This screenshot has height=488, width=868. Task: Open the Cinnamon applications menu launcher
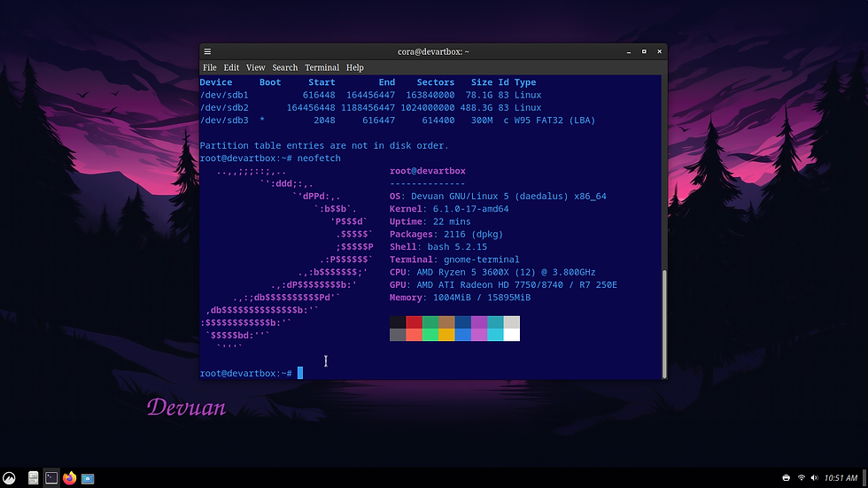pyautogui.click(x=9, y=478)
